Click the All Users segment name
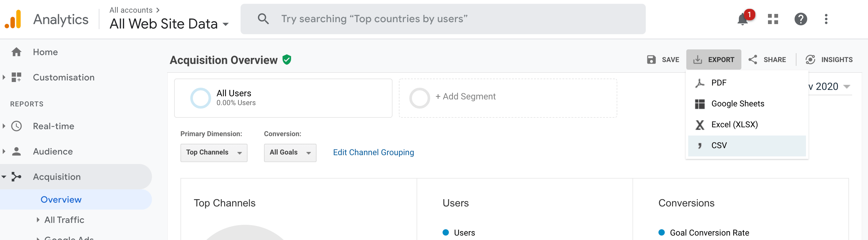 (234, 93)
